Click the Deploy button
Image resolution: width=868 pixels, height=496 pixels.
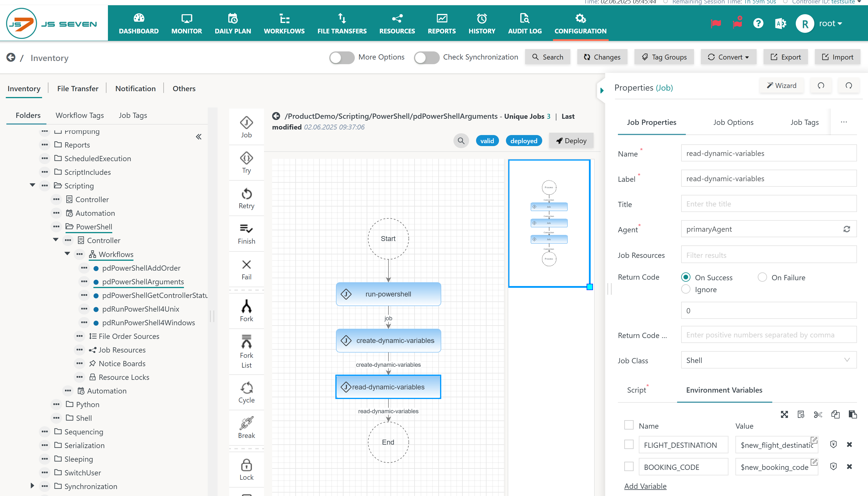point(571,141)
